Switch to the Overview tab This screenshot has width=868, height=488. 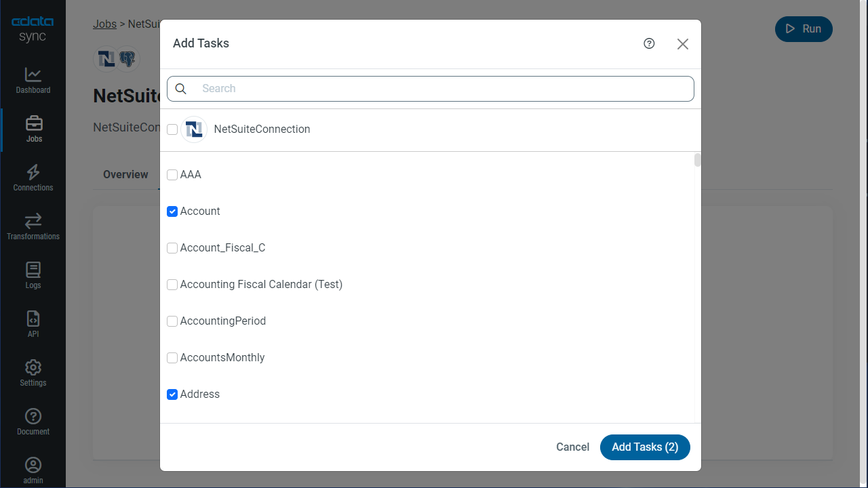point(125,175)
